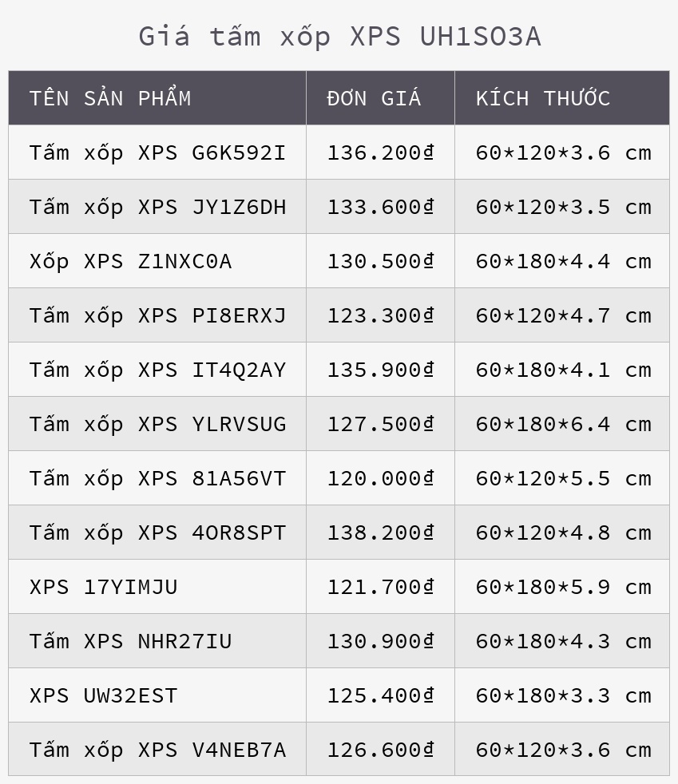678x784 pixels.
Task: Select size cell 60*180*5.9 cm
Action: 563,587
